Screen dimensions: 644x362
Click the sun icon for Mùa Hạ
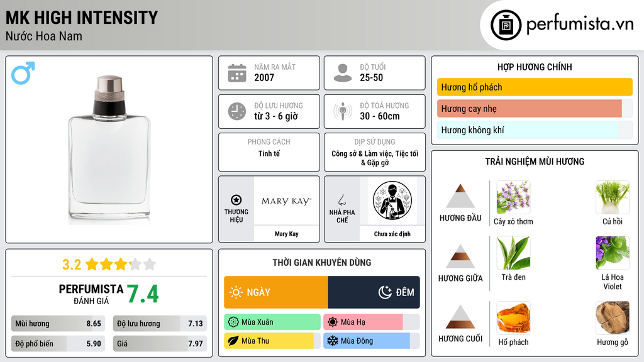click(x=333, y=322)
